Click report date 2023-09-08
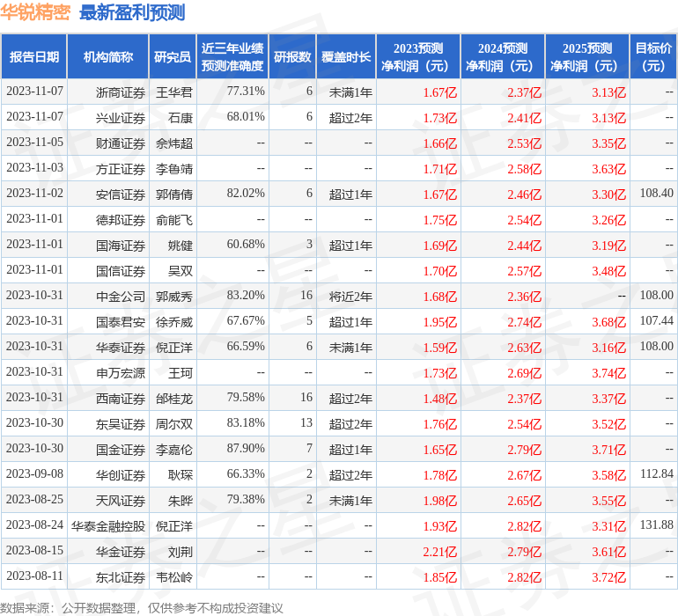 [x=34, y=473]
